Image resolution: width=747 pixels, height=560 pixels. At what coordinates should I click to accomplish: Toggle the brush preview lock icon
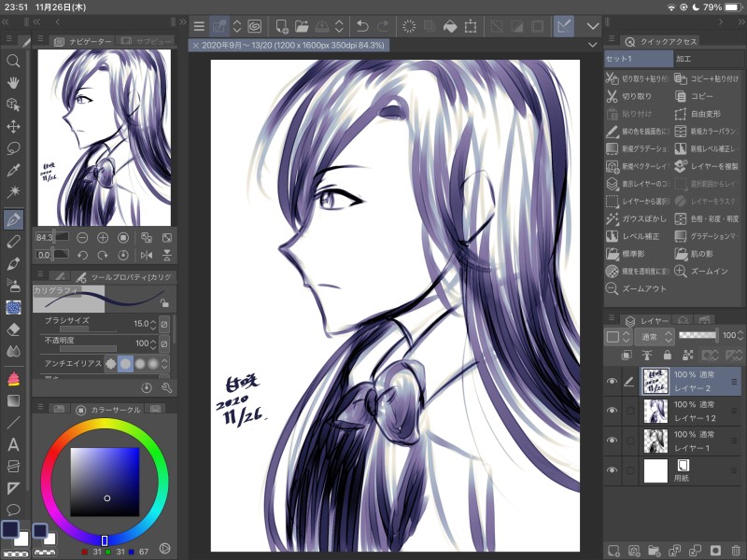164,302
